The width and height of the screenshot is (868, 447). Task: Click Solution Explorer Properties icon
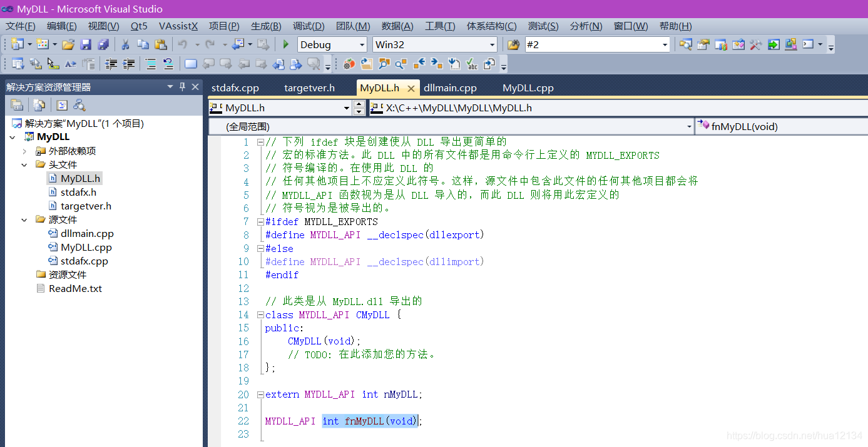tap(17, 105)
